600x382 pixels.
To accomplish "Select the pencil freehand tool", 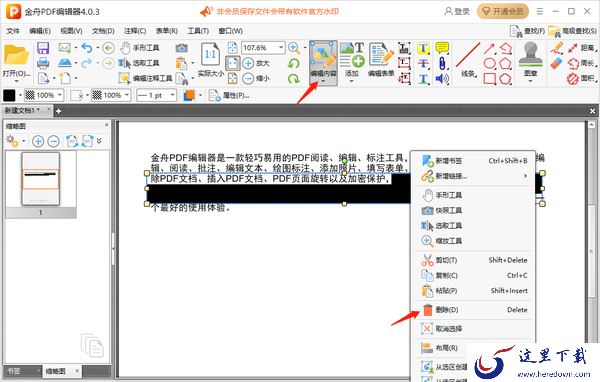I will pos(557,48).
